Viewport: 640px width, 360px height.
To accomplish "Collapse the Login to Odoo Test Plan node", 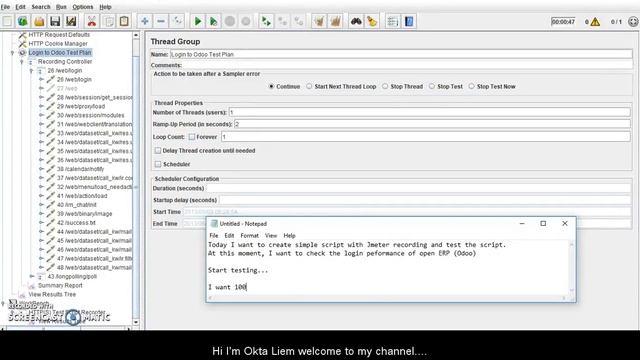I will 12,53.
